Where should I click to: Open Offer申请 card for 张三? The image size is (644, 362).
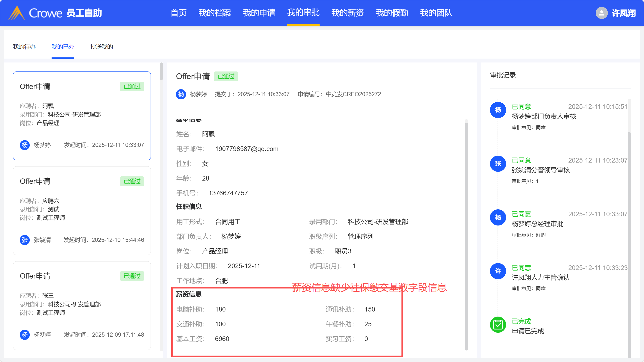(x=82, y=305)
